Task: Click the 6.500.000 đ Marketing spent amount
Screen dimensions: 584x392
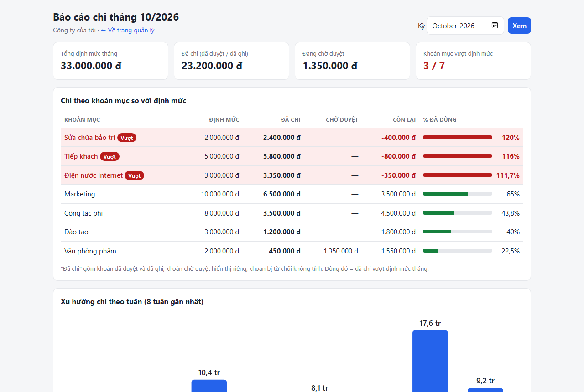Action: coord(282,194)
